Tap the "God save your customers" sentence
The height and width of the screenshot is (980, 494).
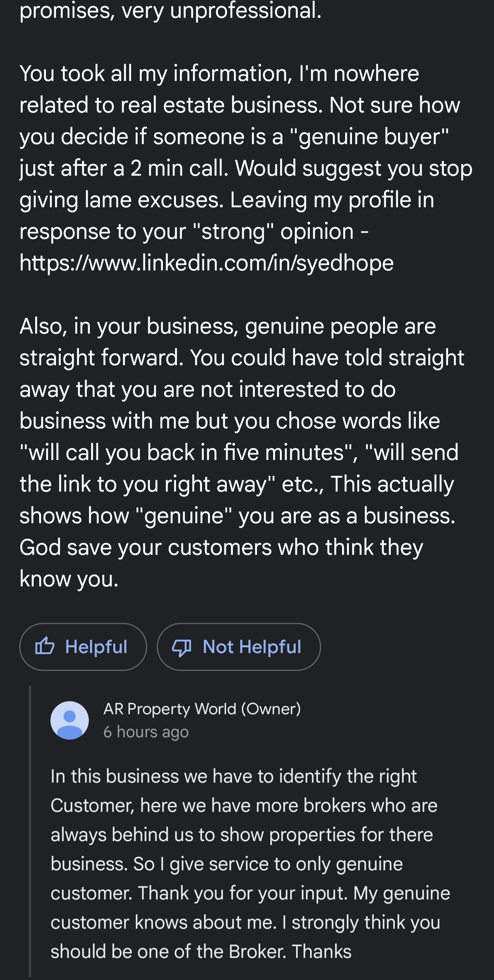click(221, 547)
